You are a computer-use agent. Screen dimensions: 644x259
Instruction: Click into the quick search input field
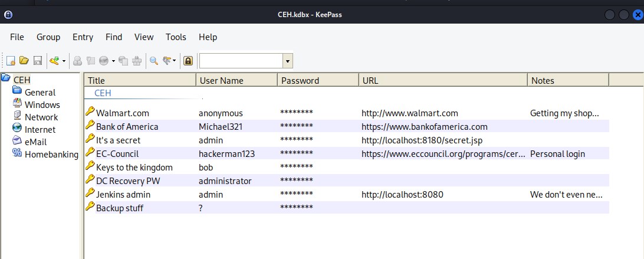coord(241,61)
